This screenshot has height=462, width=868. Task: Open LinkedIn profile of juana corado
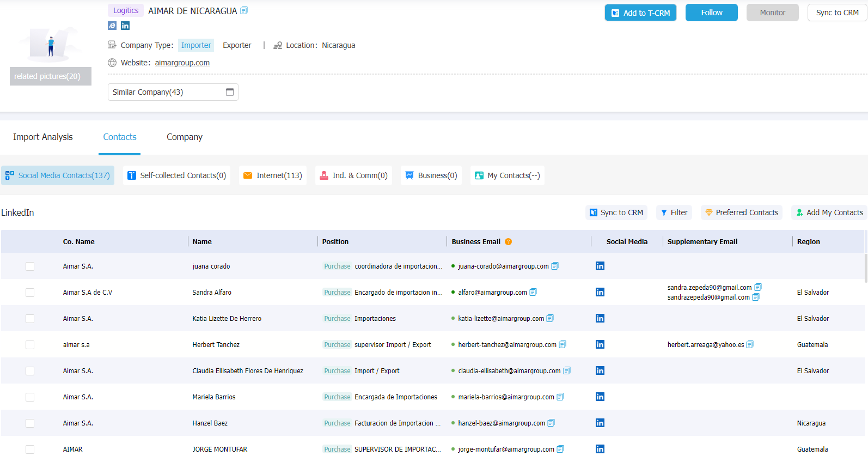click(600, 266)
